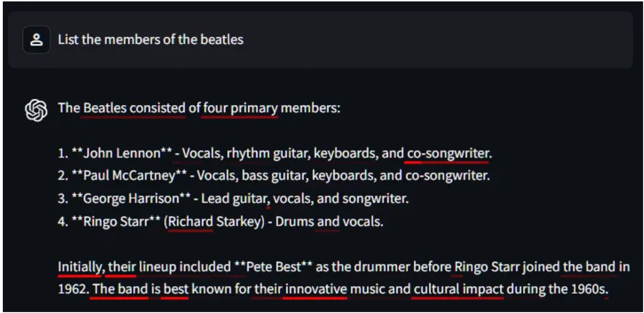Click the underlined word 'Initially'
Viewport: 644px width, 313px height.
[x=80, y=267]
